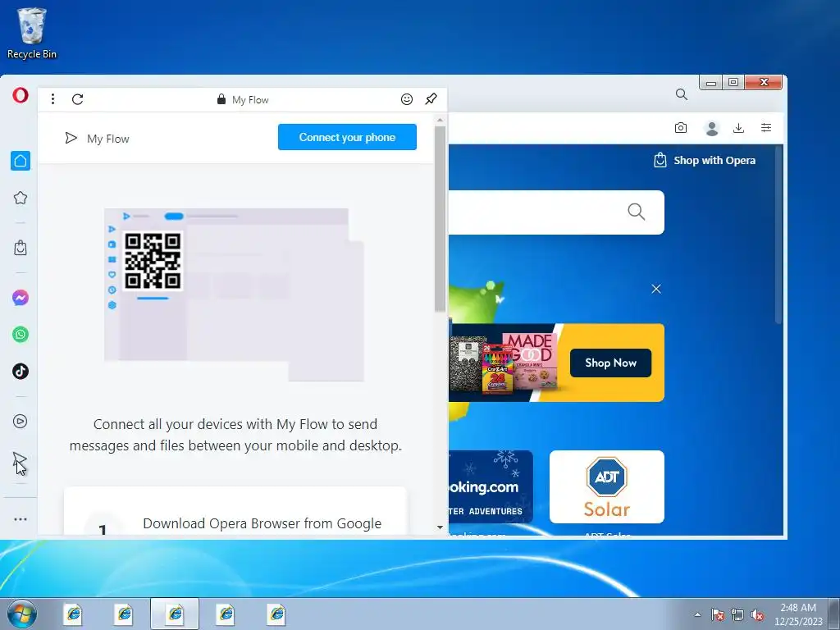Click the tab search magnifier icon
Viewport: 840px width, 630px height.
pos(682,94)
